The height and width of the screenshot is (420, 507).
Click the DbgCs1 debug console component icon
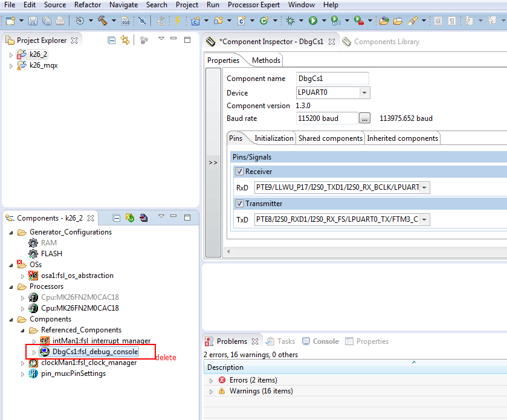45,352
